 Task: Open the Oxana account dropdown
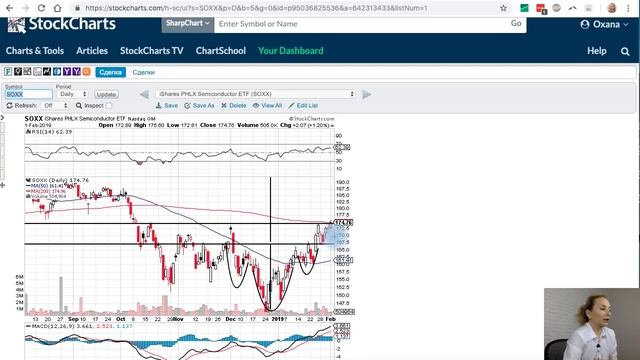(x=604, y=24)
